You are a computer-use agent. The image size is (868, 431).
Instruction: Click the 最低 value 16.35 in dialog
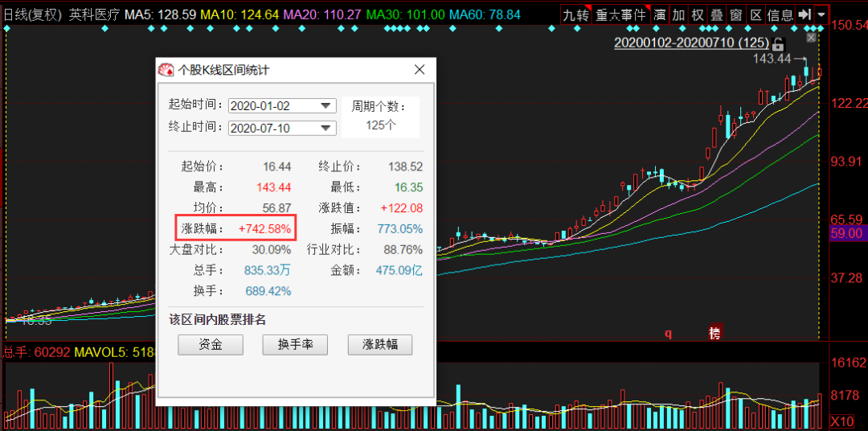point(408,187)
